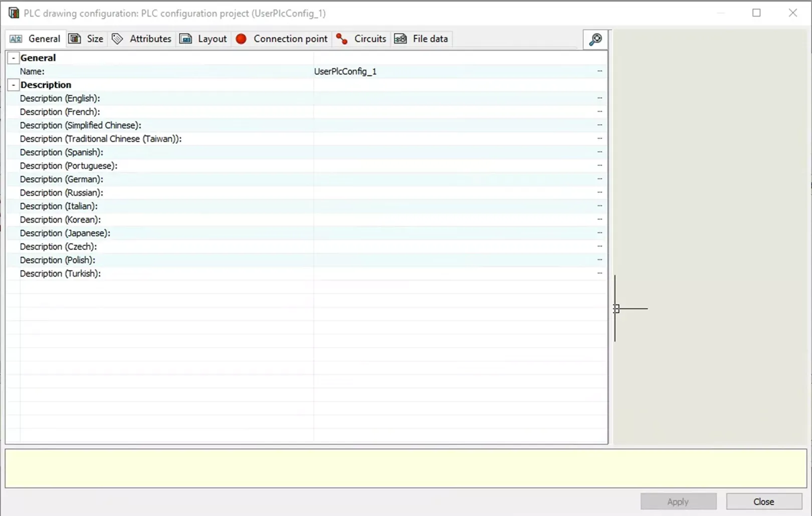Viewport: 812px width, 516px height.
Task: Open ellipsis for Description (Simplified Chinese)
Action: pyautogui.click(x=599, y=126)
